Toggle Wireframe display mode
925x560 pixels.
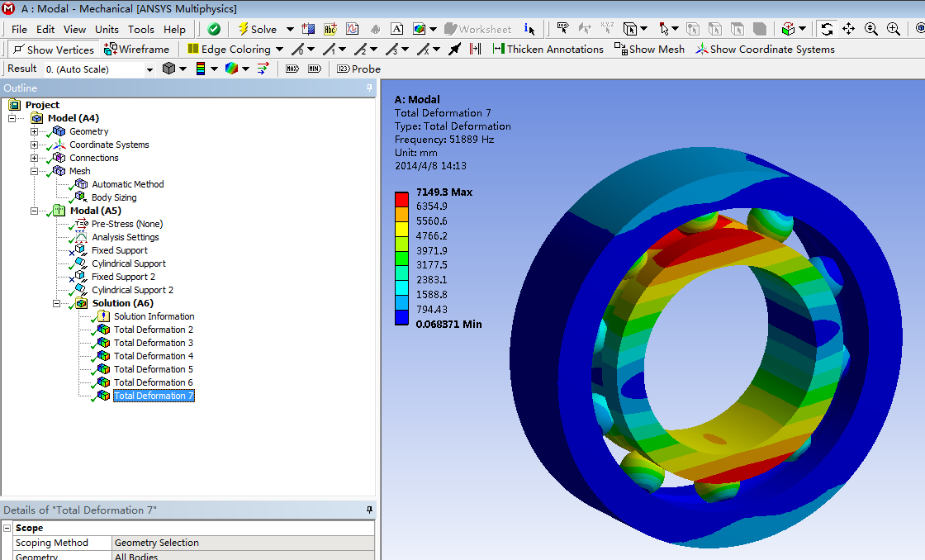[136, 49]
